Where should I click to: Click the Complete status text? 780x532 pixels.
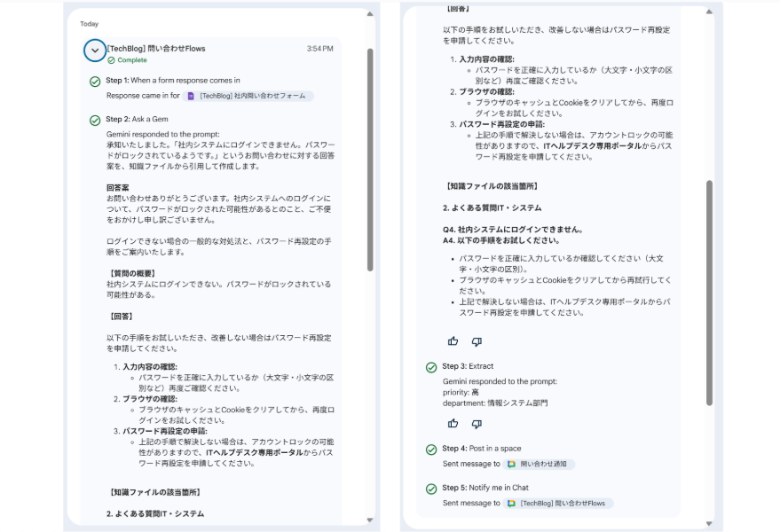pyautogui.click(x=132, y=60)
